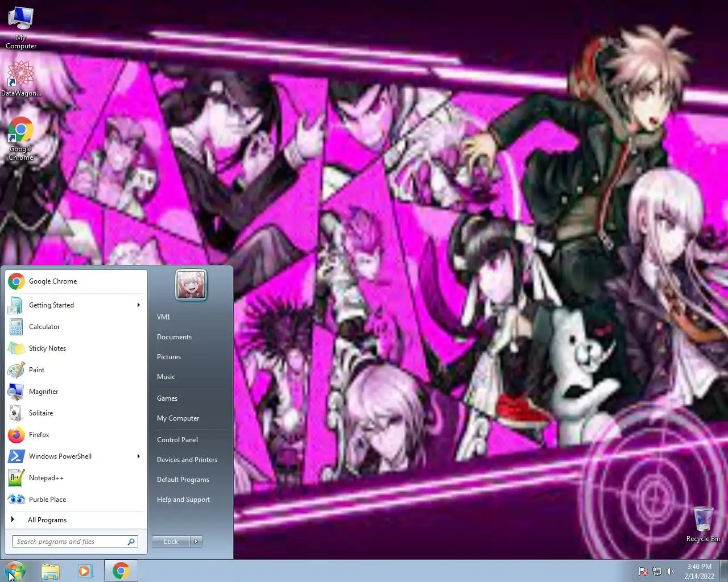The image size is (728, 582).
Task: Launch Solitaire from Start menu
Action: coord(76,413)
